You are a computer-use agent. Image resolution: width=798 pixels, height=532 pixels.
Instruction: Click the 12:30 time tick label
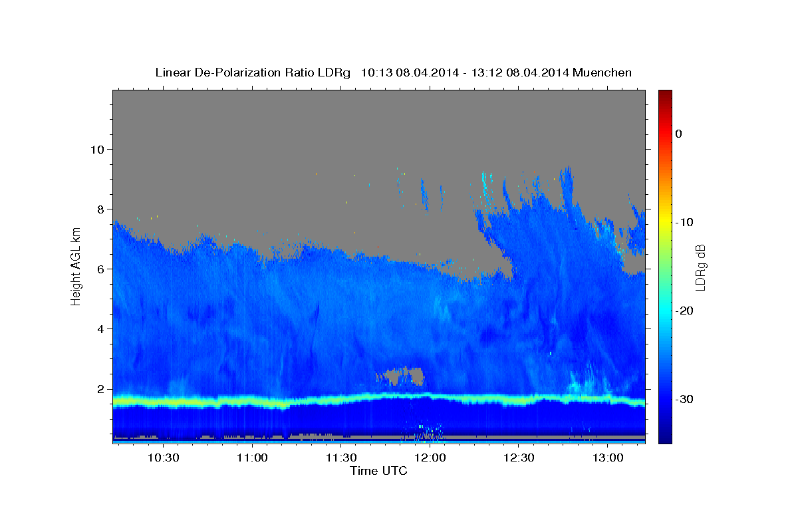pos(519,458)
